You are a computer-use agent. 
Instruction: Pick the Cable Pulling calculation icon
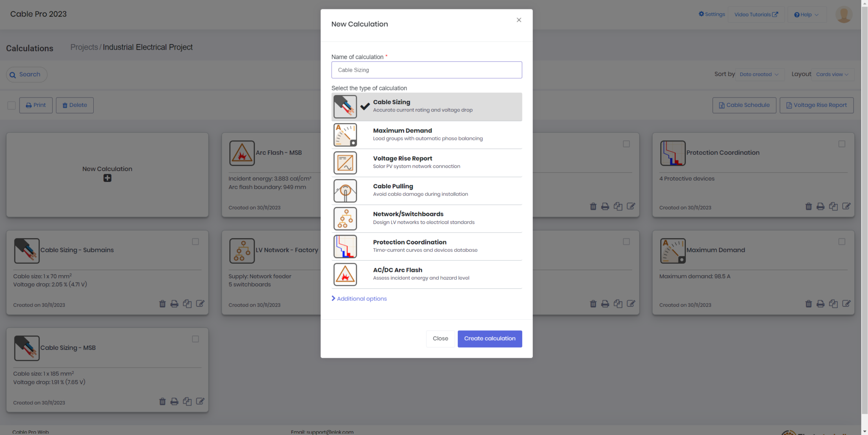pyautogui.click(x=345, y=191)
